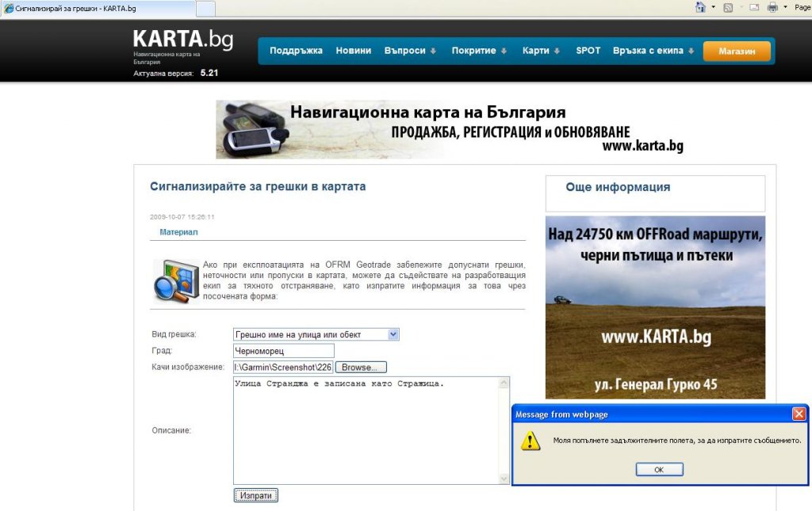Click the warning icon in dialog
Screen dimensions: 812x511
pyautogui.click(x=530, y=441)
